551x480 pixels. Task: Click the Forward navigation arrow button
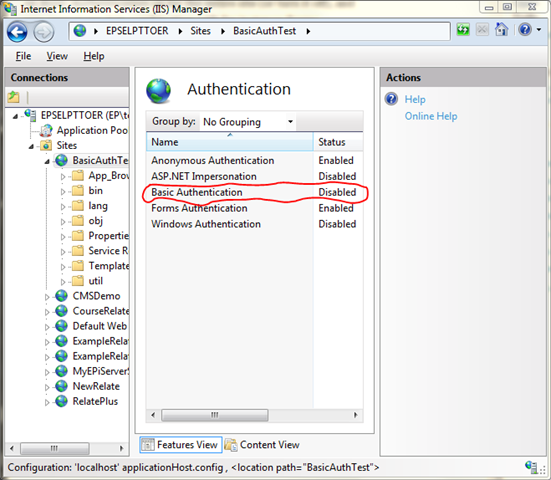tap(44, 32)
